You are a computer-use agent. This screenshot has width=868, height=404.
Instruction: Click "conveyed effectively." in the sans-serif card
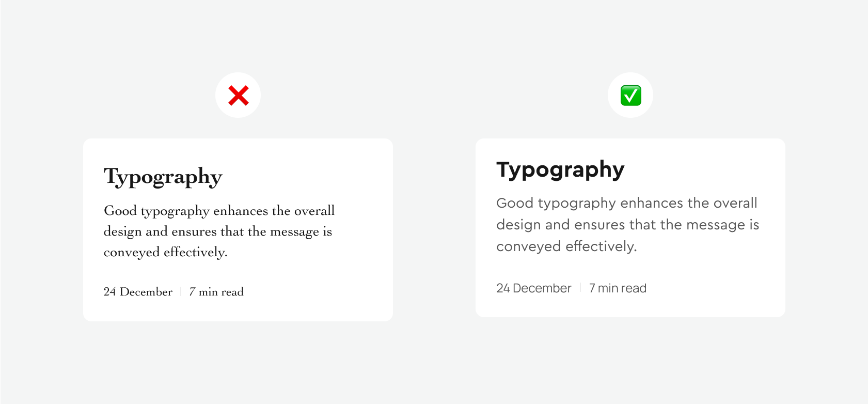(x=566, y=246)
